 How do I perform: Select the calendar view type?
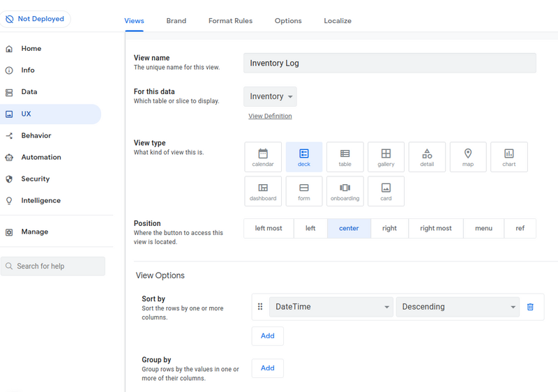tap(263, 157)
